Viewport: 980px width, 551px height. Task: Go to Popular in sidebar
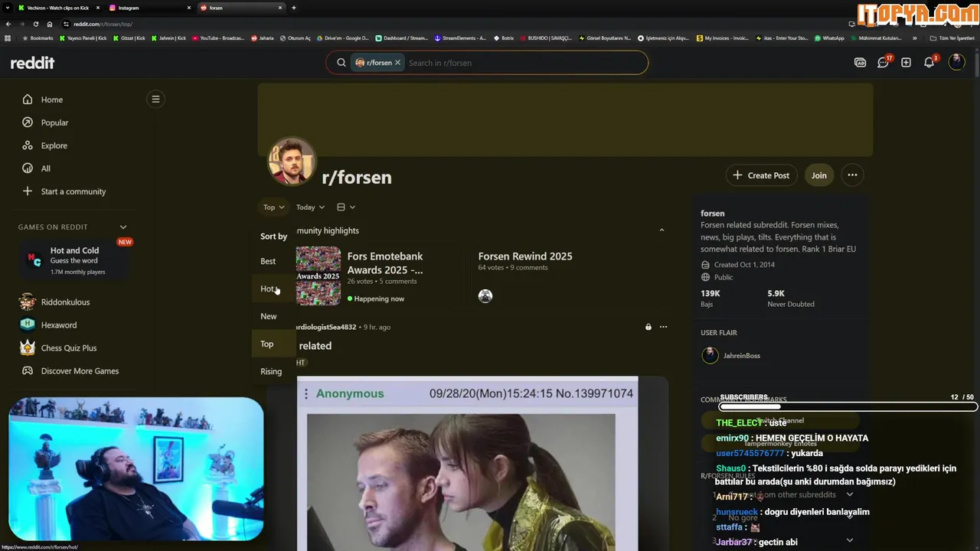pyautogui.click(x=54, y=122)
